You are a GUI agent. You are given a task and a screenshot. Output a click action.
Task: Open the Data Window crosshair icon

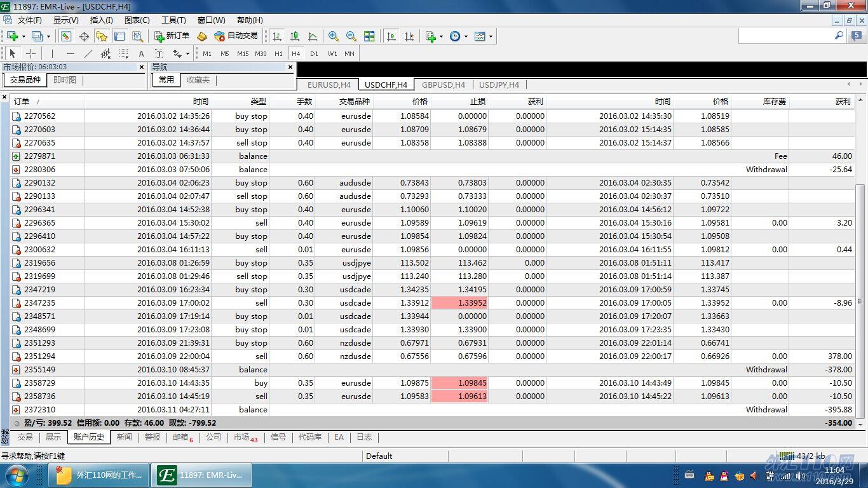[x=84, y=36]
